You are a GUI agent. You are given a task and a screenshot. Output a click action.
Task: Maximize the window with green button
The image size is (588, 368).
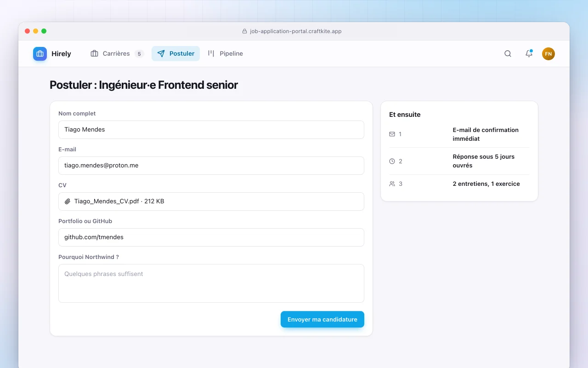click(44, 31)
